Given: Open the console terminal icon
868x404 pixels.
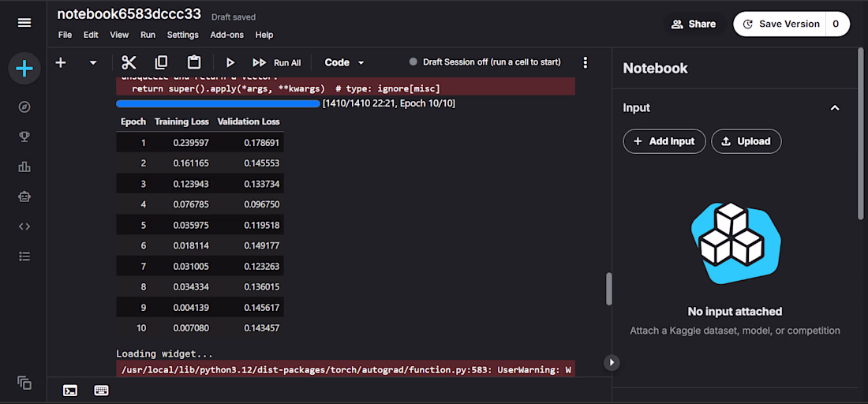Looking at the screenshot, I should click(x=70, y=391).
